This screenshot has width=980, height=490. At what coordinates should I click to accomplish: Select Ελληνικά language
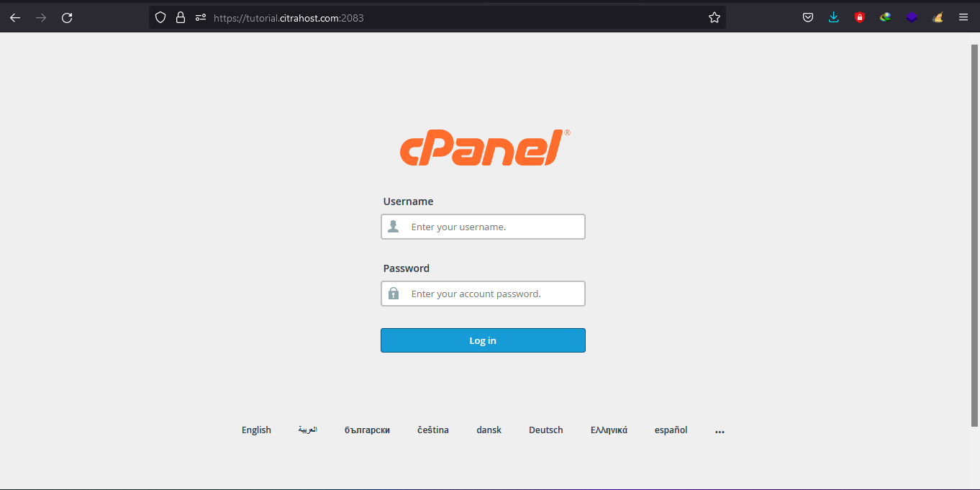(x=609, y=430)
